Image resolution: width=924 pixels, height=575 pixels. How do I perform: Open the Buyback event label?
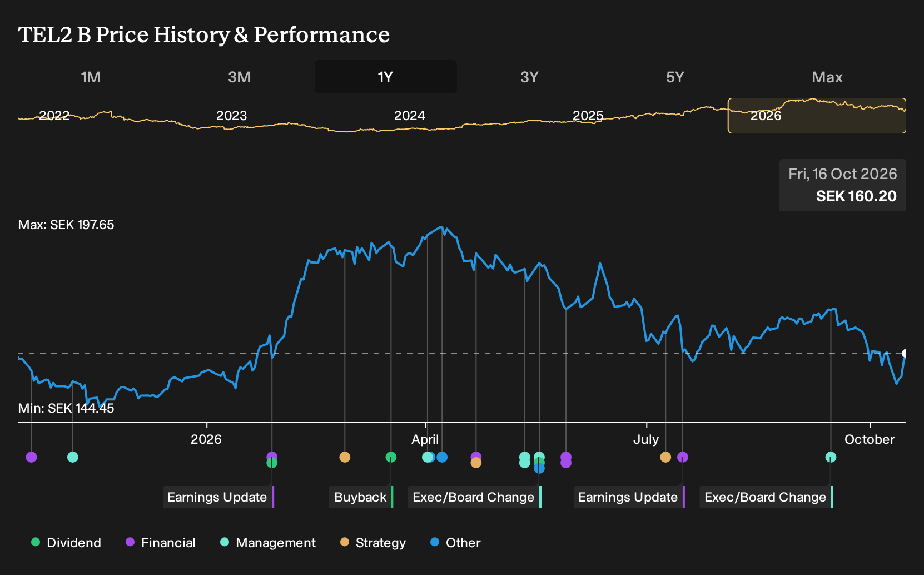pyautogui.click(x=361, y=497)
